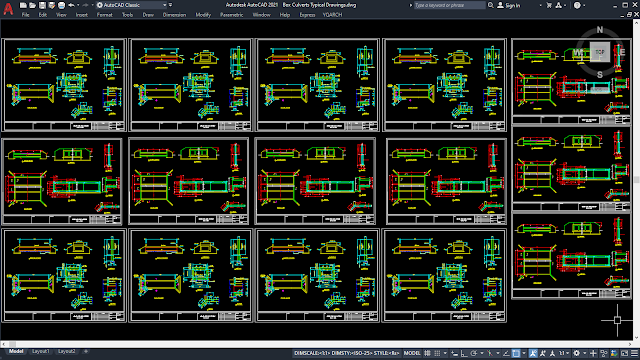The image size is (640, 360).
Task: Click the keyword search input field
Action: tap(449, 5)
